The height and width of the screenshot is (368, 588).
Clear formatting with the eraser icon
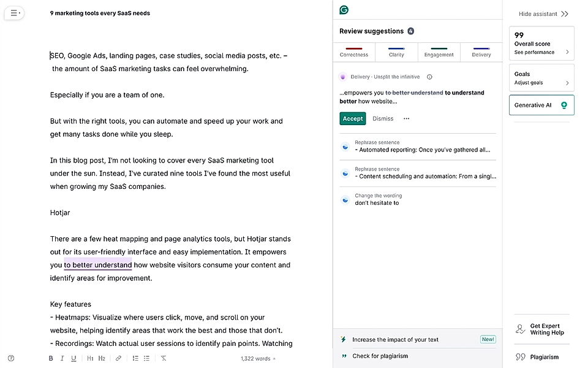pyautogui.click(x=163, y=358)
